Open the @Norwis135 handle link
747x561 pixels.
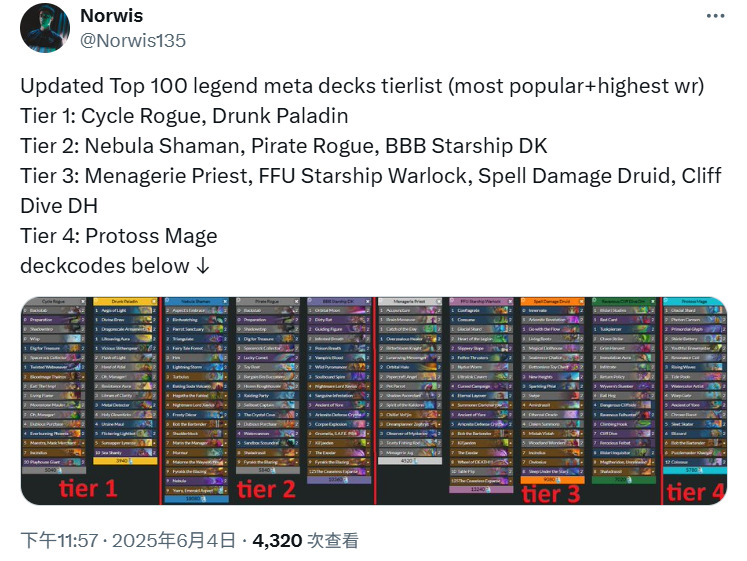tap(133, 40)
